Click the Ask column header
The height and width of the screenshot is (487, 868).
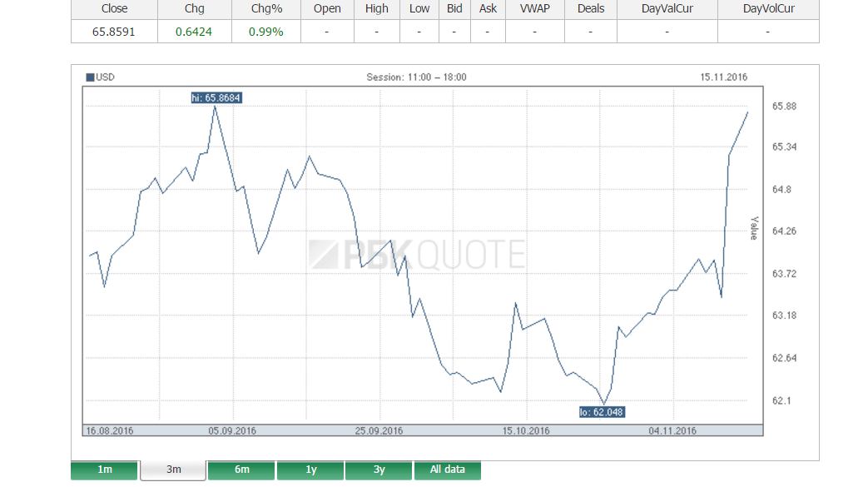coord(488,9)
